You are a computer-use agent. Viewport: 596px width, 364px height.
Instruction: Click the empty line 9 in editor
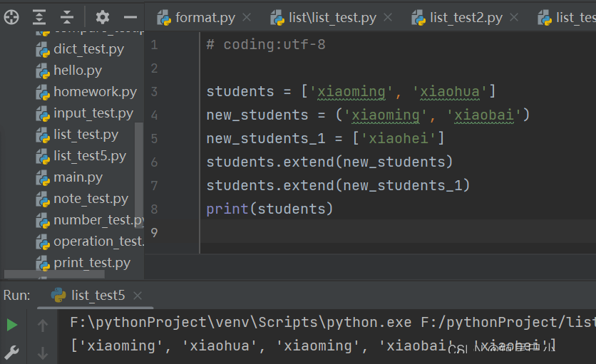coord(398,232)
